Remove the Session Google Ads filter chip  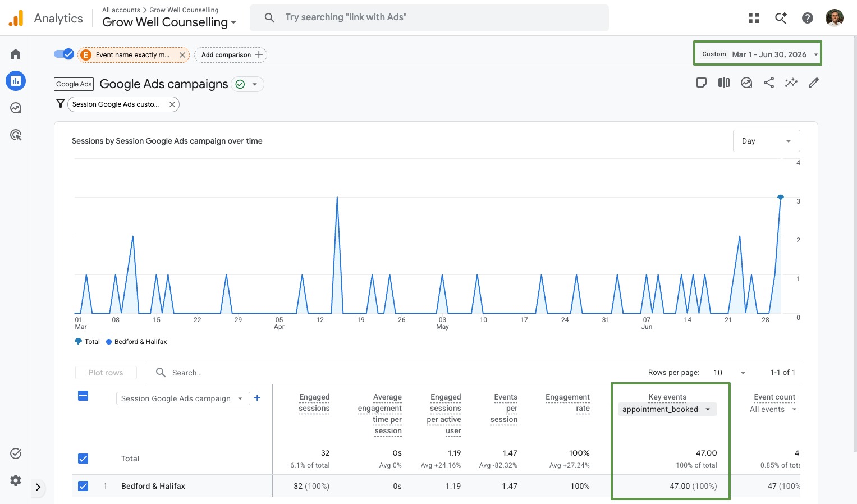(x=172, y=104)
